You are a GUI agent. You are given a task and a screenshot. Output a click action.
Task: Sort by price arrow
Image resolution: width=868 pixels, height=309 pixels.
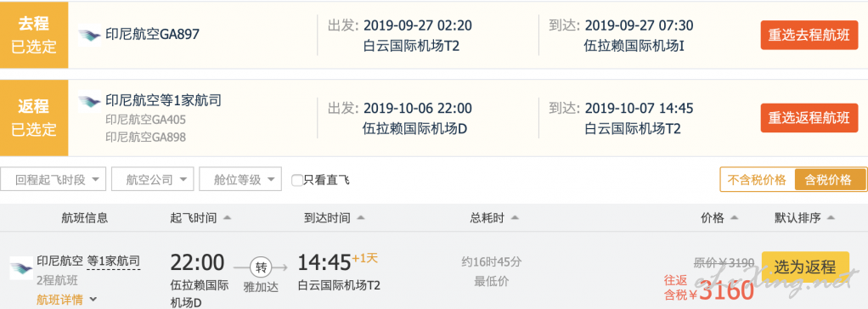[734, 217]
